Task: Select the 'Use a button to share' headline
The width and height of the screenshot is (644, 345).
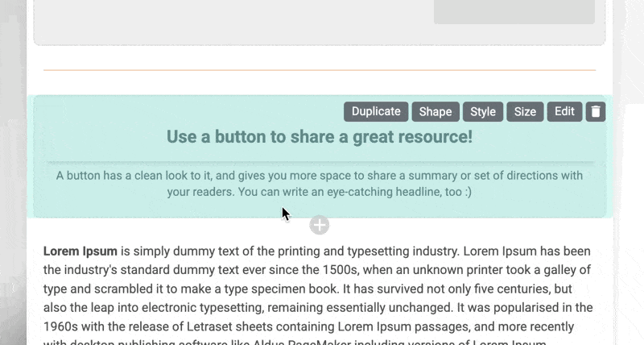Action: 320,137
